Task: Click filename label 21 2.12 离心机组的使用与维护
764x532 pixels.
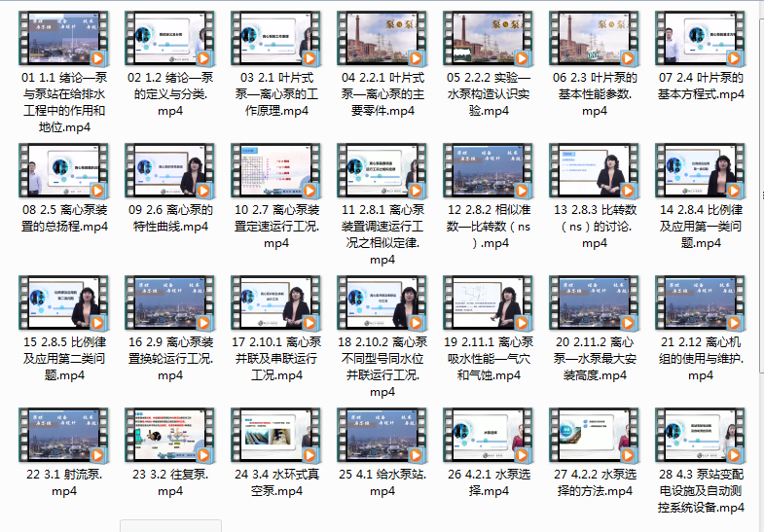Action: pos(701,359)
